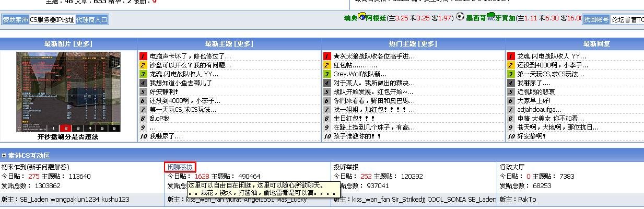644x209 pixels.
Task: Click the 最新回复 column header
Action: pos(597,43)
